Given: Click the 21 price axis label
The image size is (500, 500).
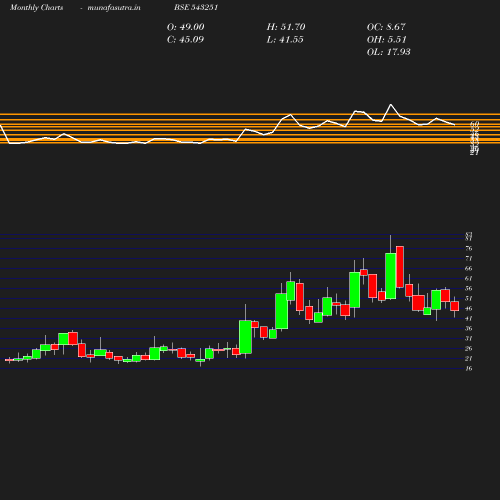Looking at the screenshot, I should tap(469, 358).
